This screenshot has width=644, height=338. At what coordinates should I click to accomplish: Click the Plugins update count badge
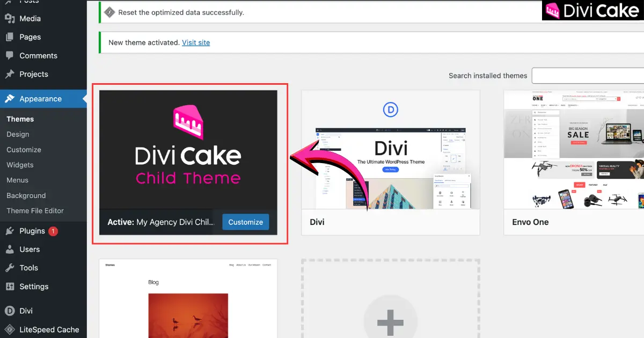click(53, 231)
